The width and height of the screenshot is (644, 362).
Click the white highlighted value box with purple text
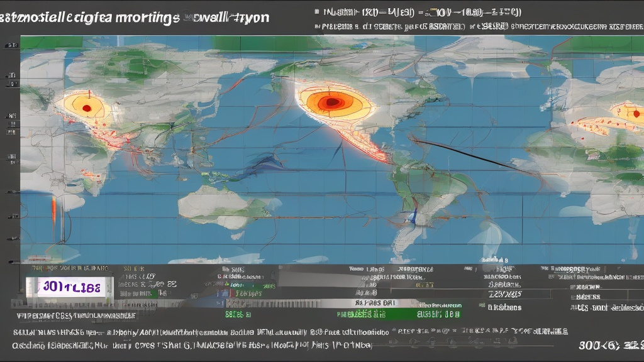(x=70, y=287)
